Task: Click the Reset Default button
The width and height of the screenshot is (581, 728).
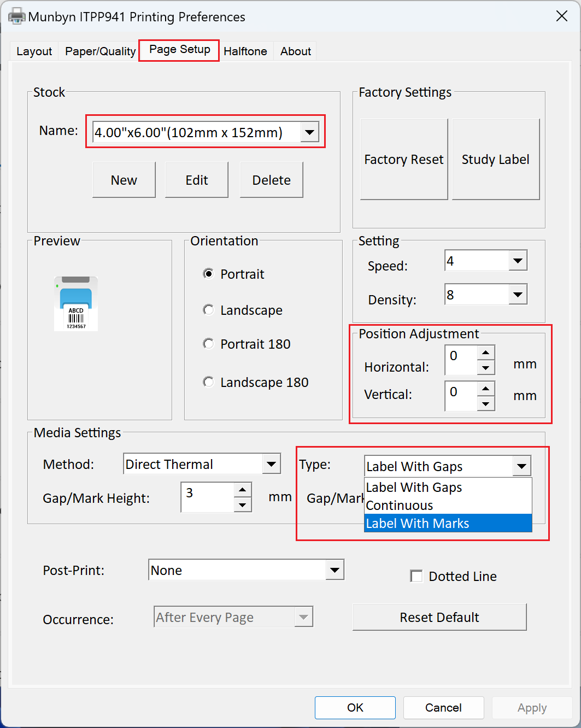Action: click(x=439, y=617)
